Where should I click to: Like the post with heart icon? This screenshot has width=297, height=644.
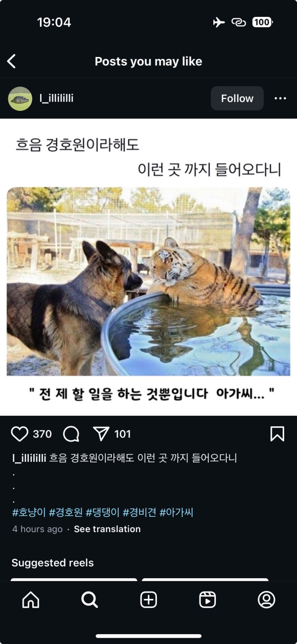click(x=19, y=434)
